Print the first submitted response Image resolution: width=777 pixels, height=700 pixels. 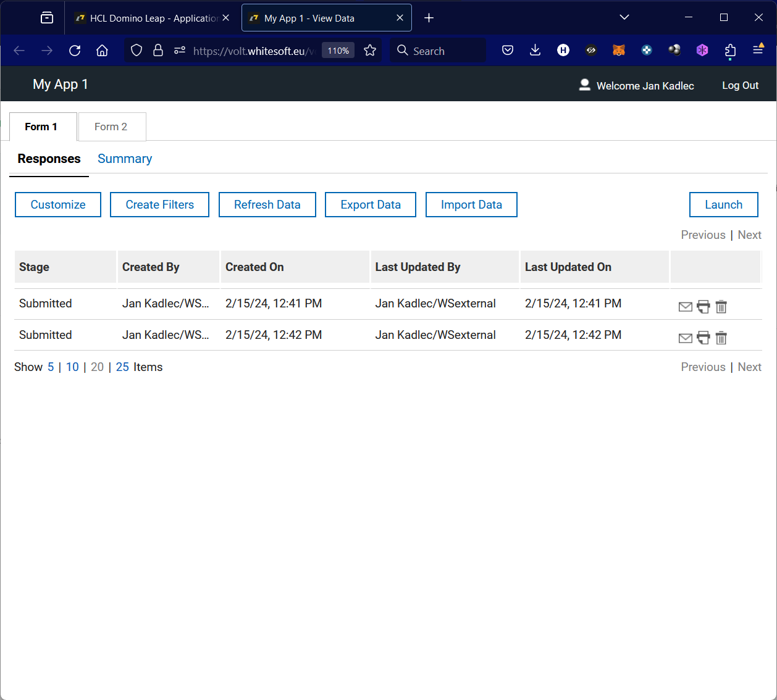point(703,306)
